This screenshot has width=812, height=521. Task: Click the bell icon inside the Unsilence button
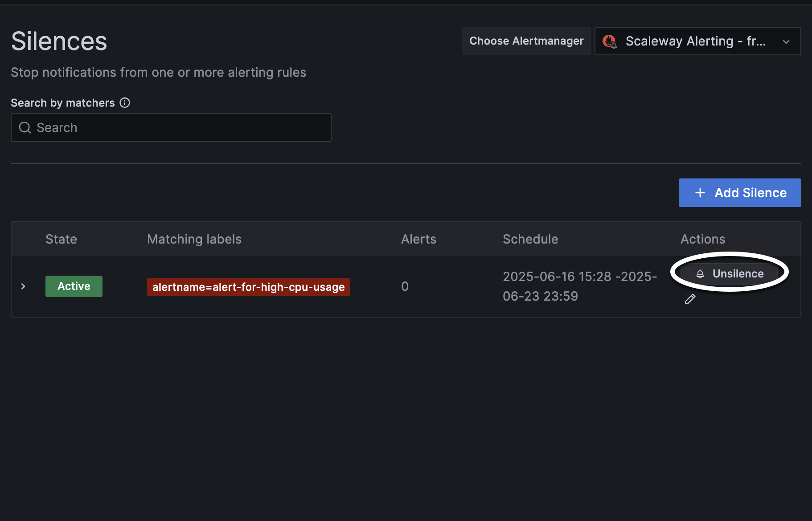coord(700,273)
